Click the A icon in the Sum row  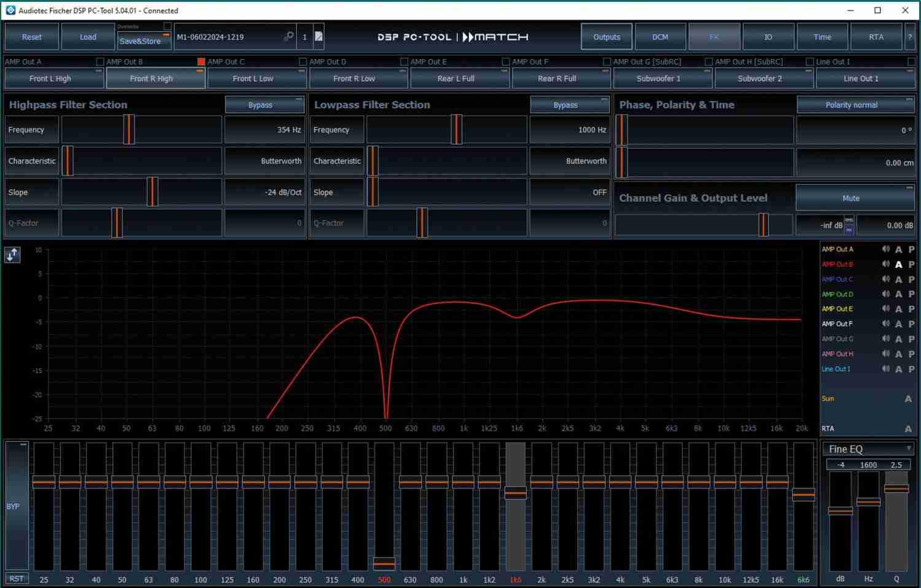pos(908,399)
